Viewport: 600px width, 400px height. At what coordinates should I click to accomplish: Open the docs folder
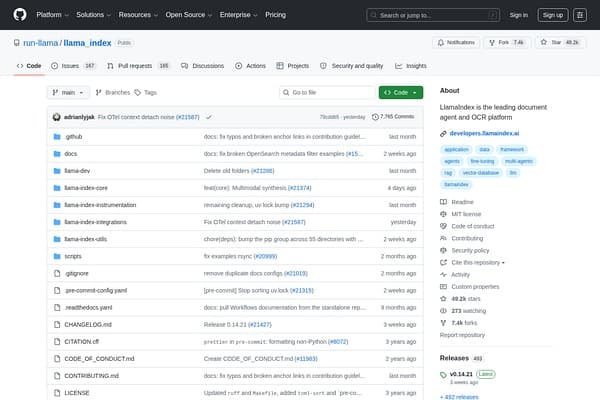coord(71,154)
